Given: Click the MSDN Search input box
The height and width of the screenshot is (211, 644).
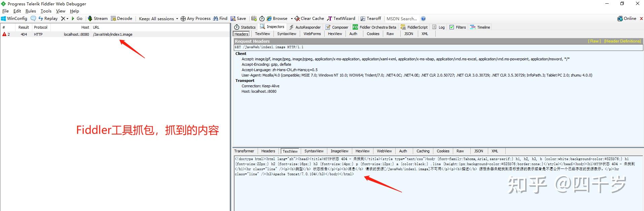Looking at the screenshot, I should (402, 19).
